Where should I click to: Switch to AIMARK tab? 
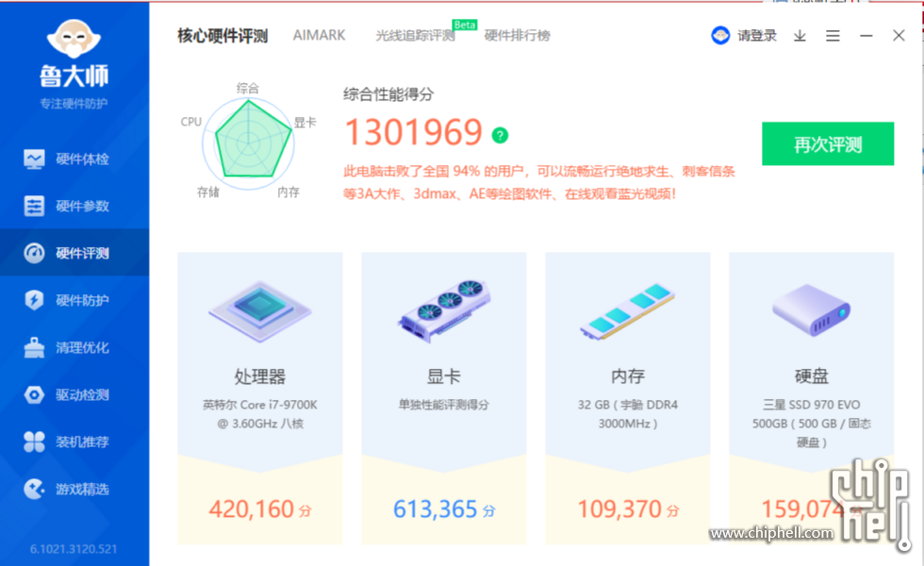[x=320, y=36]
